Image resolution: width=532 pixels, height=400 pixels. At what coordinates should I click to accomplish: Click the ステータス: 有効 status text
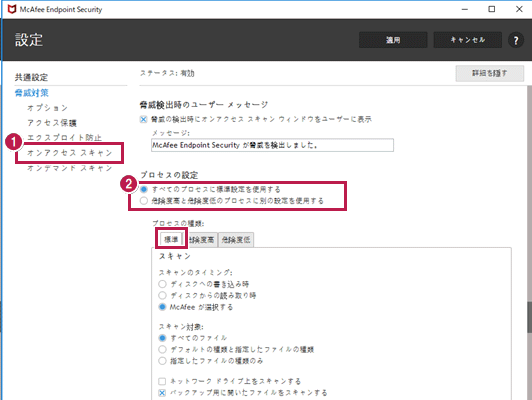(x=167, y=73)
